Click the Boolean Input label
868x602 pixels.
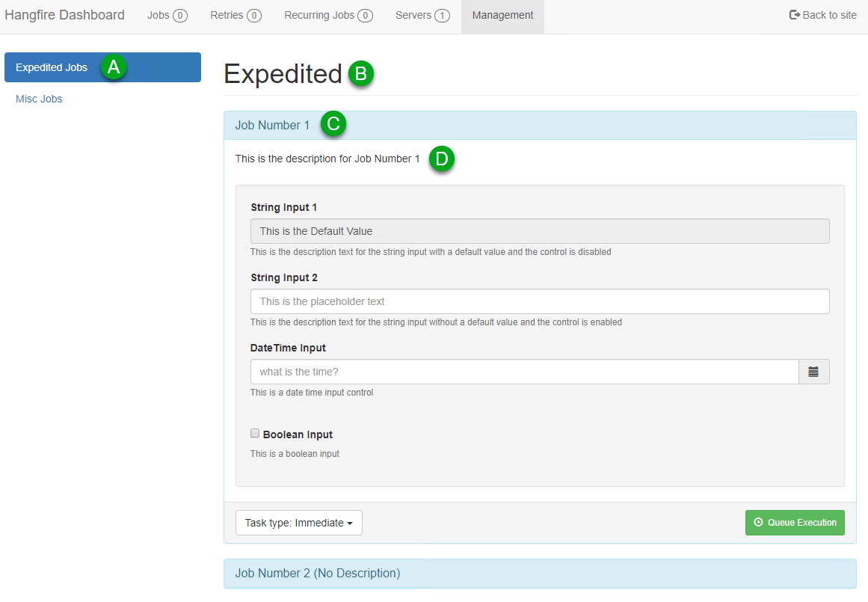click(x=298, y=434)
